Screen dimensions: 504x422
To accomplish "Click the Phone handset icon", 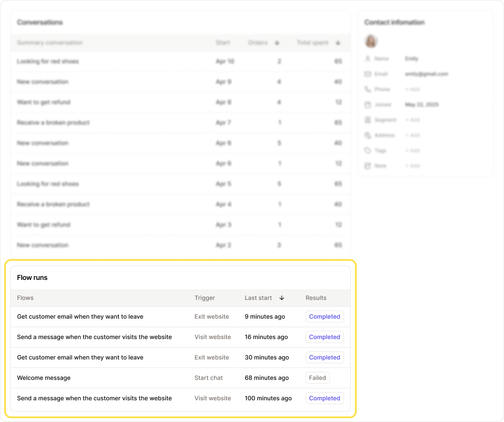I will (368, 89).
